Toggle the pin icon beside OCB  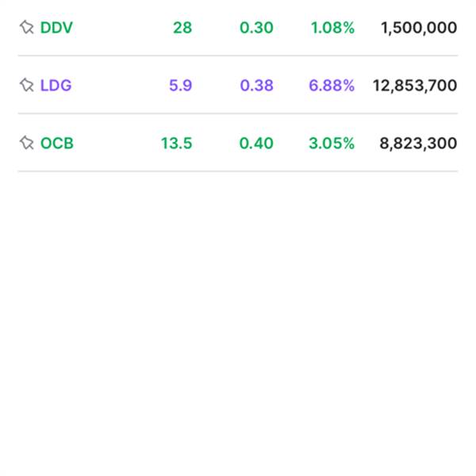pyautogui.click(x=27, y=143)
